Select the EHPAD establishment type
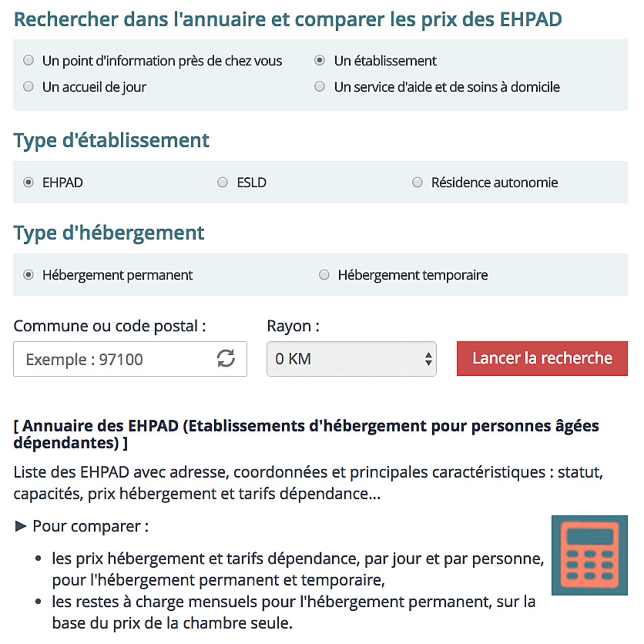 click(x=28, y=182)
